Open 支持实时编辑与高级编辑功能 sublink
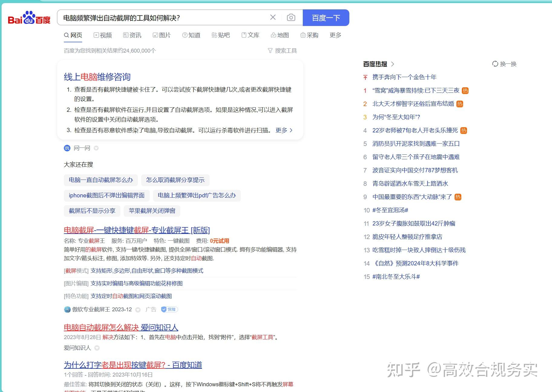Image resolution: width=552 pixels, height=392 pixels. click(x=136, y=283)
